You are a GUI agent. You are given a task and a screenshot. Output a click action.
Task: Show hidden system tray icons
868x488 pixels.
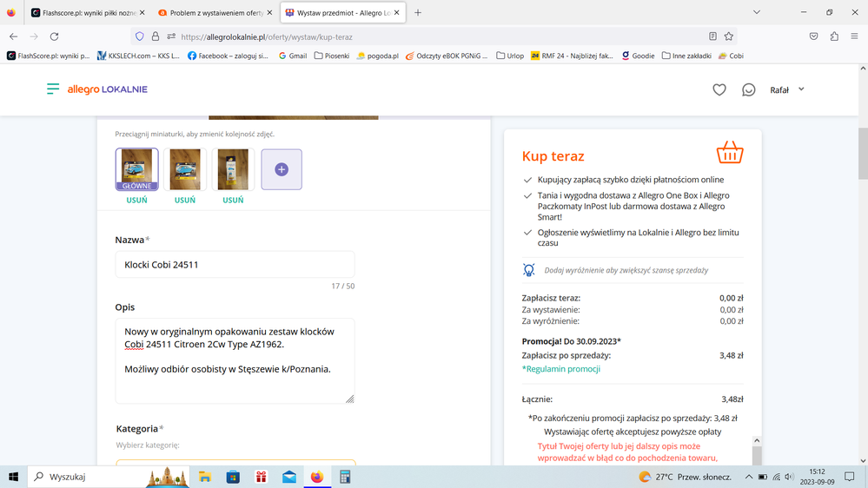click(748, 477)
